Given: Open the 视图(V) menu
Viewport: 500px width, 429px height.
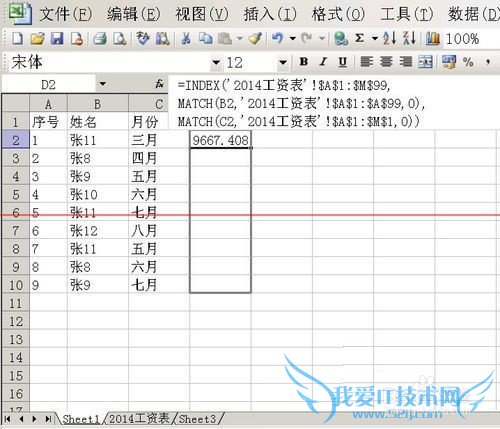Looking at the screenshot, I should (202, 14).
